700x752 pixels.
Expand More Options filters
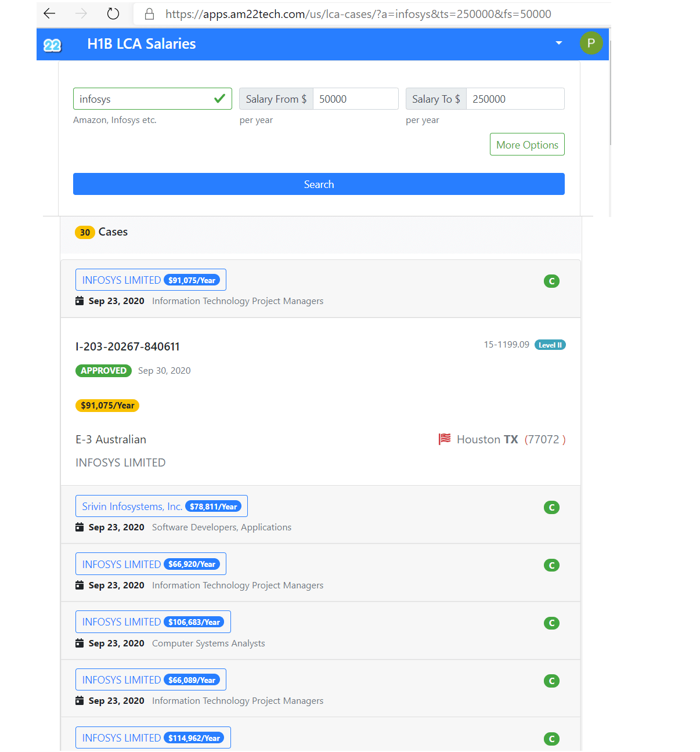pyautogui.click(x=527, y=145)
